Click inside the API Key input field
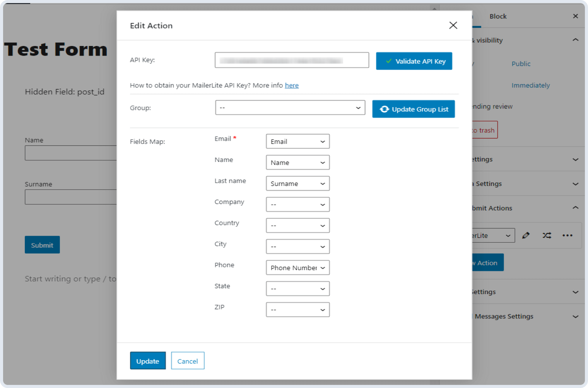 [292, 60]
